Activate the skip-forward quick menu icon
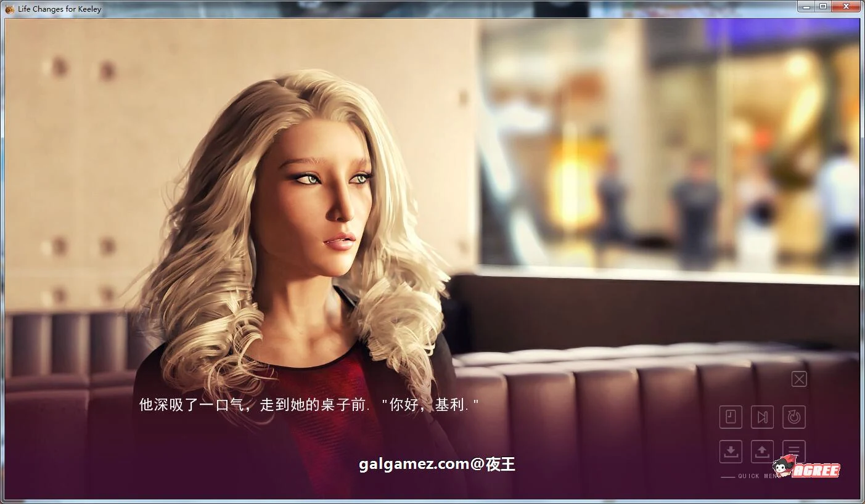The height and width of the screenshot is (504, 865). click(x=762, y=417)
